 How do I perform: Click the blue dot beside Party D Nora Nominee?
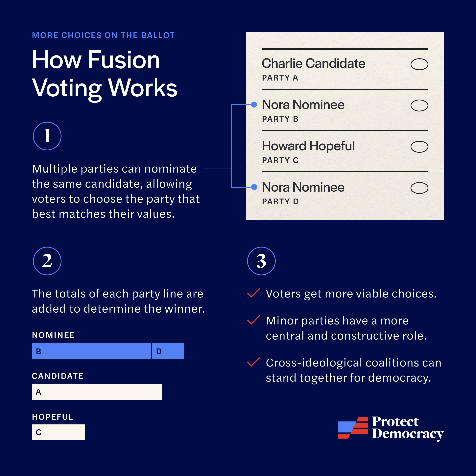click(254, 187)
